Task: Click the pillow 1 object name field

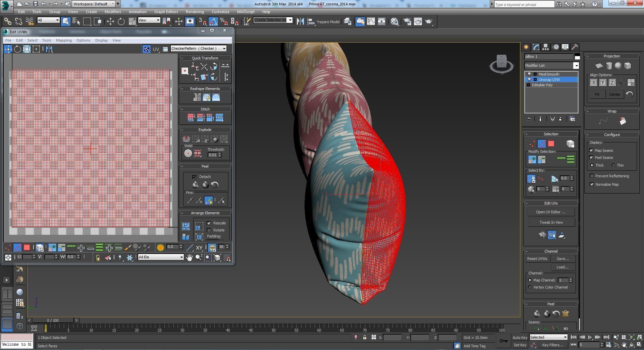Action: 549,56
